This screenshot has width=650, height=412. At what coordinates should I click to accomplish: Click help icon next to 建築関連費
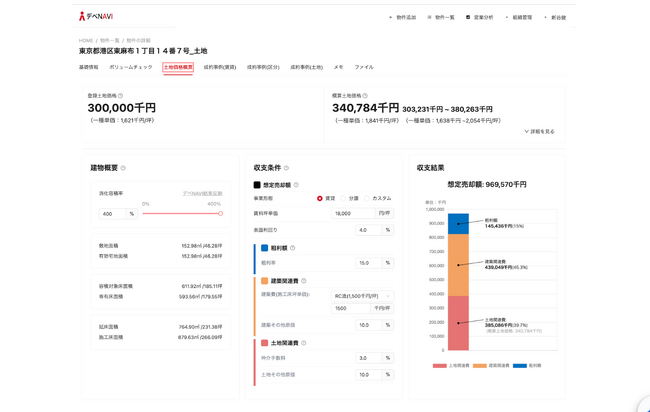click(303, 281)
